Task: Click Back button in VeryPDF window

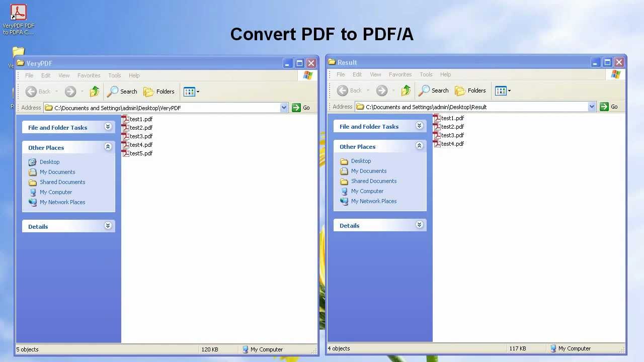Action: (x=39, y=92)
